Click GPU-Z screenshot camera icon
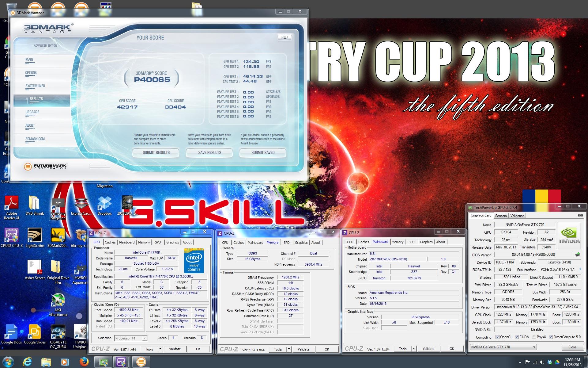588x368 pixels. coord(580,216)
